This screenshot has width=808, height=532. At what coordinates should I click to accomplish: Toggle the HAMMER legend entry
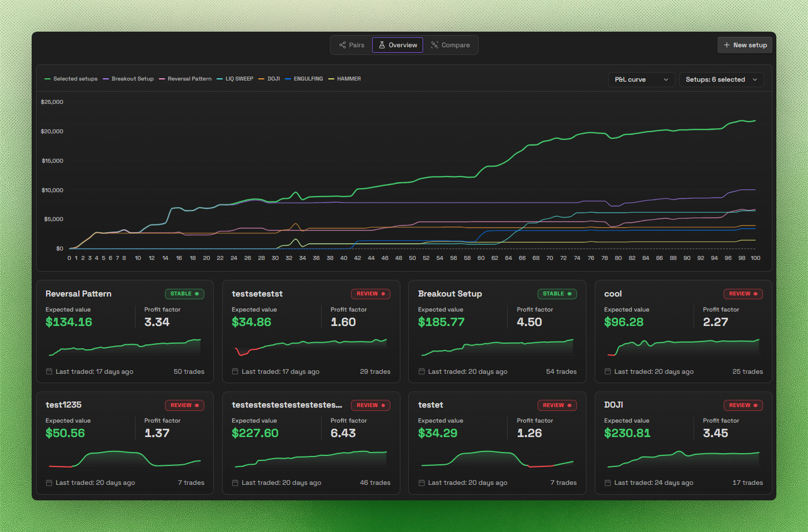(345, 79)
